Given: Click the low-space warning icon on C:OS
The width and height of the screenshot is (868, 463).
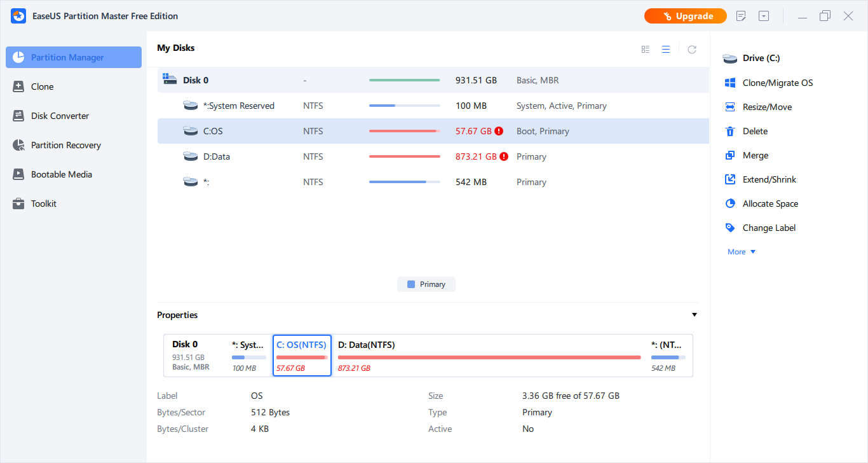Looking at the screenshot, I should coord(499,131).
